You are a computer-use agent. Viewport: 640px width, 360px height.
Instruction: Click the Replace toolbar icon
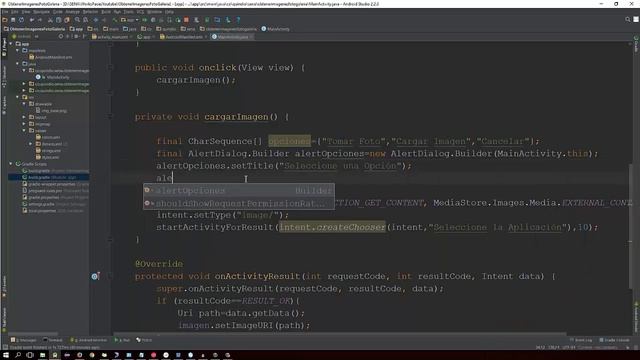coord(85,20)
